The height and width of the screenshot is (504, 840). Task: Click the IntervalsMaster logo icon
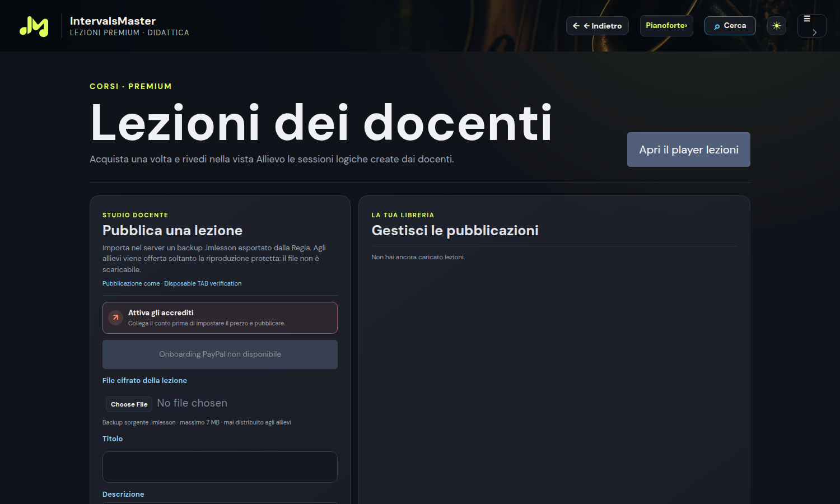coord(34,26)
